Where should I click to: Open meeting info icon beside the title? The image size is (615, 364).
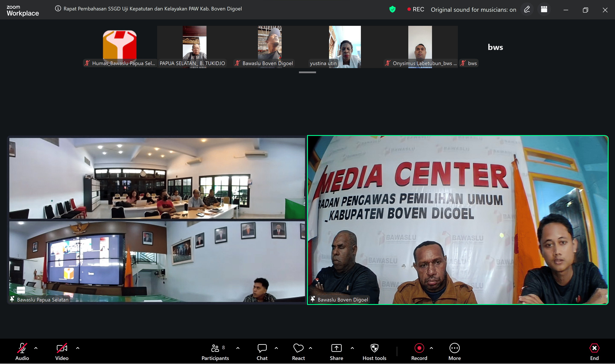point(58,9)
